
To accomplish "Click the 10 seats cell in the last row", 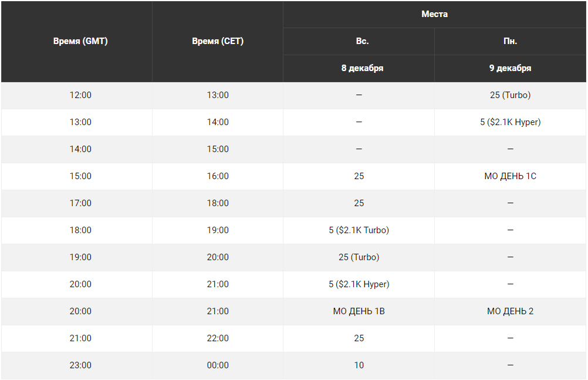I will click(x=359, y=365).
